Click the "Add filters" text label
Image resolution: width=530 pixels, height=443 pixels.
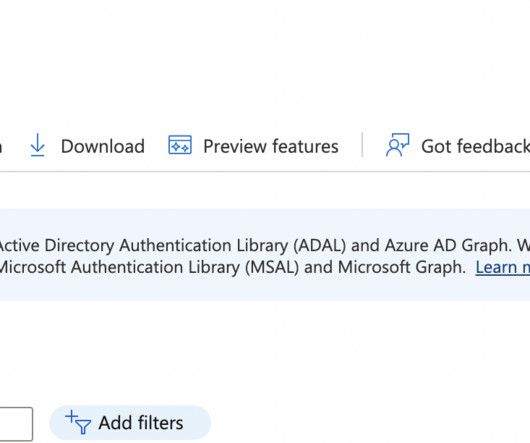coord(141,423)
